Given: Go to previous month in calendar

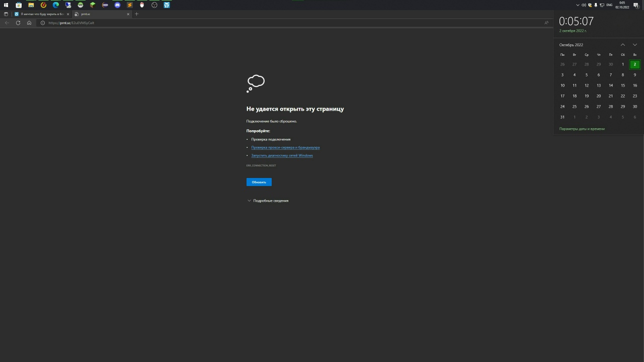Looking at the screenshot, I should [623, 45].
